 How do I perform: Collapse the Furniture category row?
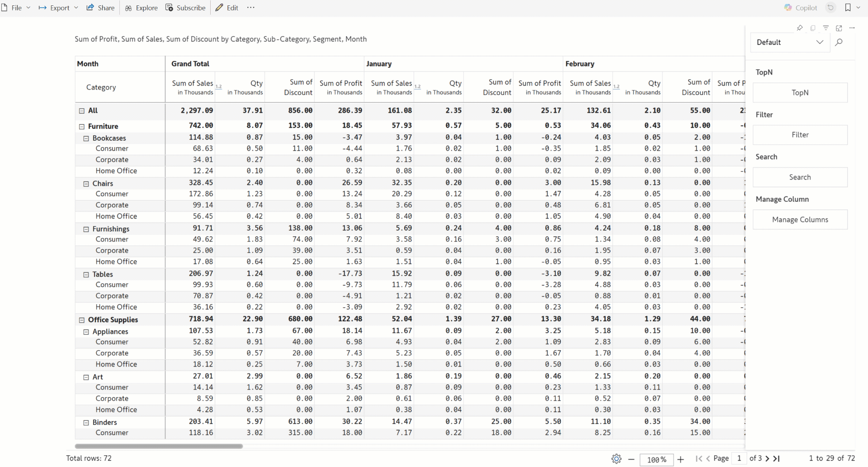[82, 127]
